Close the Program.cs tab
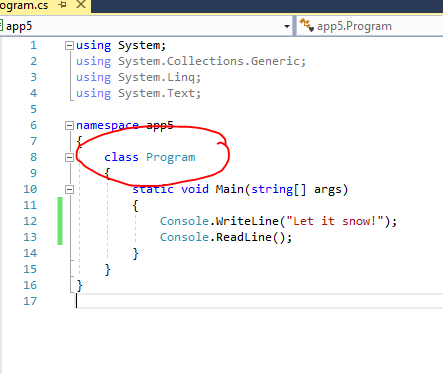This screenshot has height=374, width=443. tap(81, 5)
